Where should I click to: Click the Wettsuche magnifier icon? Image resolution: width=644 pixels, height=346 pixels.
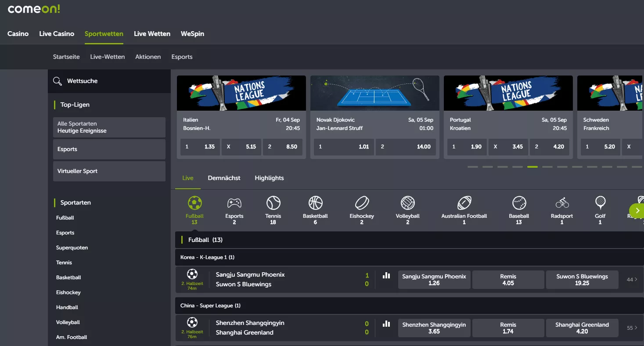[x=57, y=81]
